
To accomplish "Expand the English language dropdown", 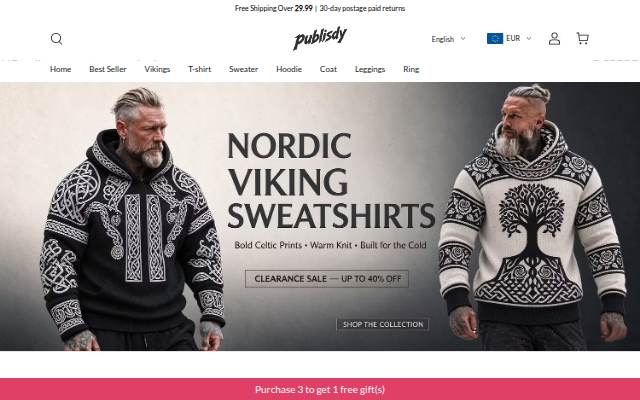I will 448,39.
